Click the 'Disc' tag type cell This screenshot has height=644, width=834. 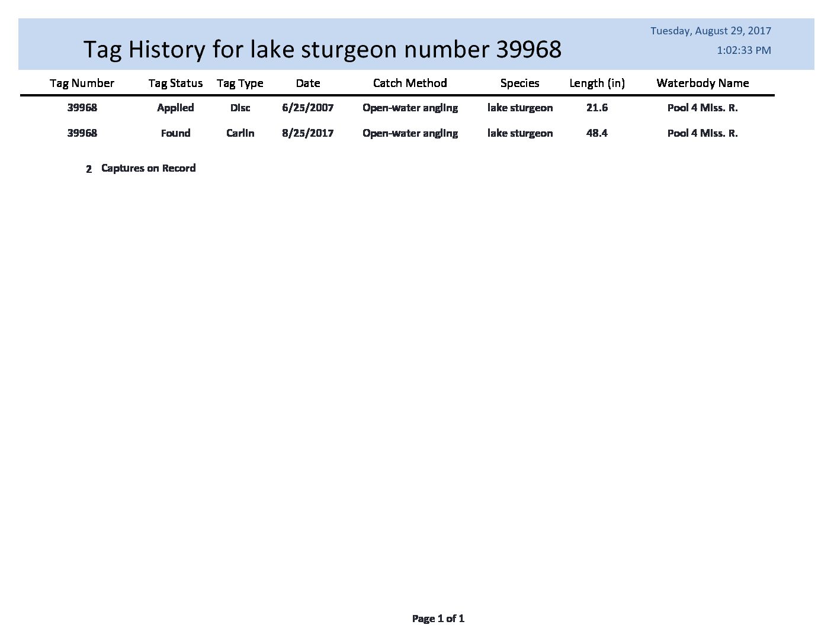[240, 108]
